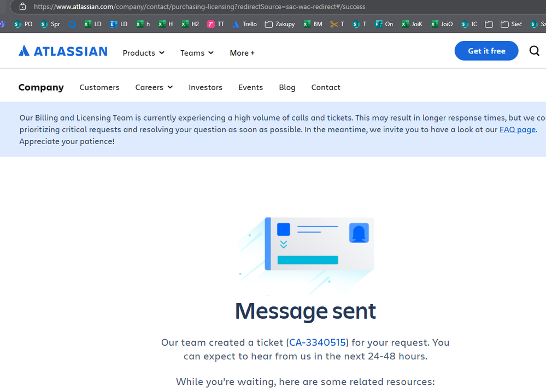Viewport: 546px width, 392px height.
Task: Open the Spr SharePoint bookmark
Action: click(50, 24)
